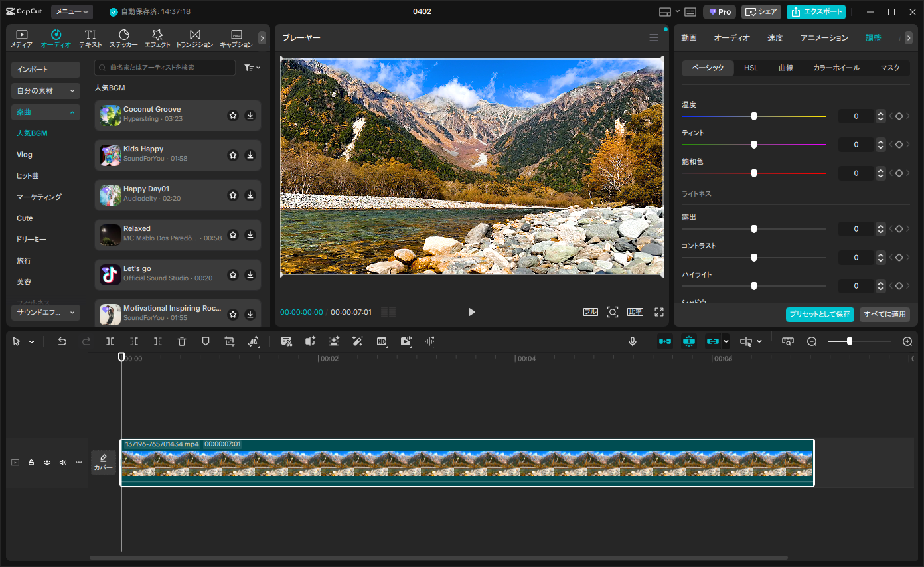This screenshot has height=567, width=924.
Task: Click the fullscreen player icon
Action: coord(659,312)
